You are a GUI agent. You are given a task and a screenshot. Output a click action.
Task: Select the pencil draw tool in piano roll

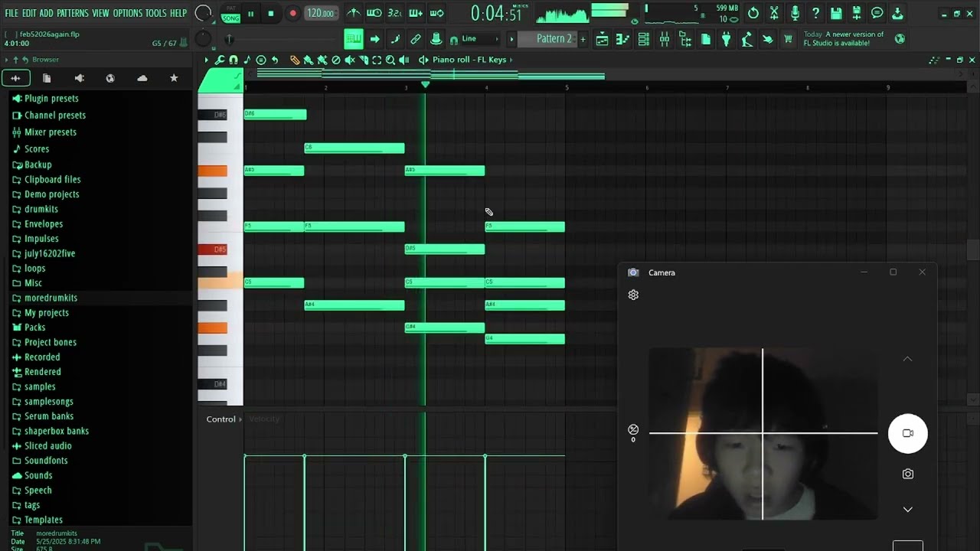(294, 60)
